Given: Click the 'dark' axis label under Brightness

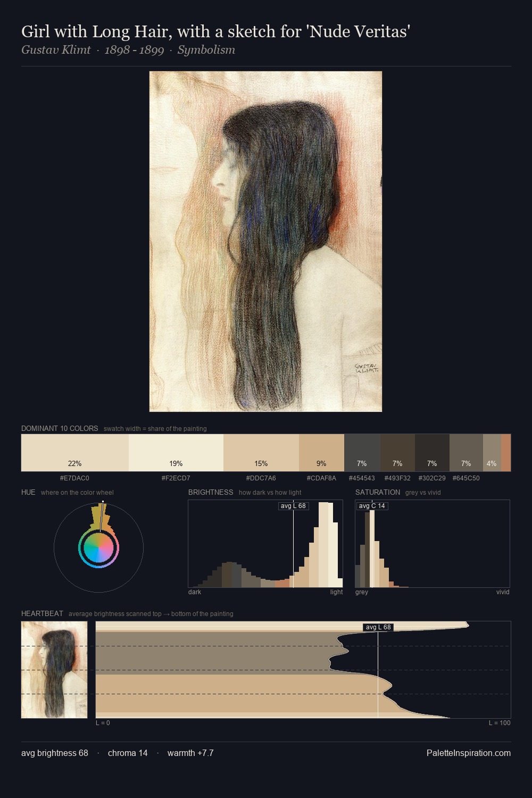Looking at the screenshot, I should coord(195,592).
